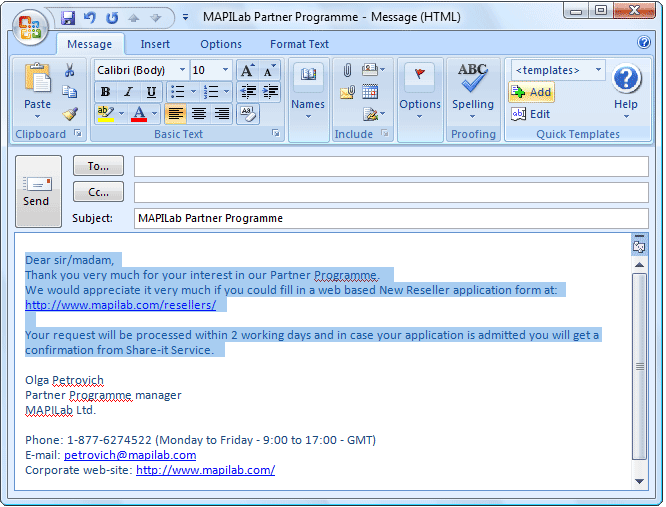Click into the To address field
This screenshot has width=666, height=507.
[x=391, y=166]
